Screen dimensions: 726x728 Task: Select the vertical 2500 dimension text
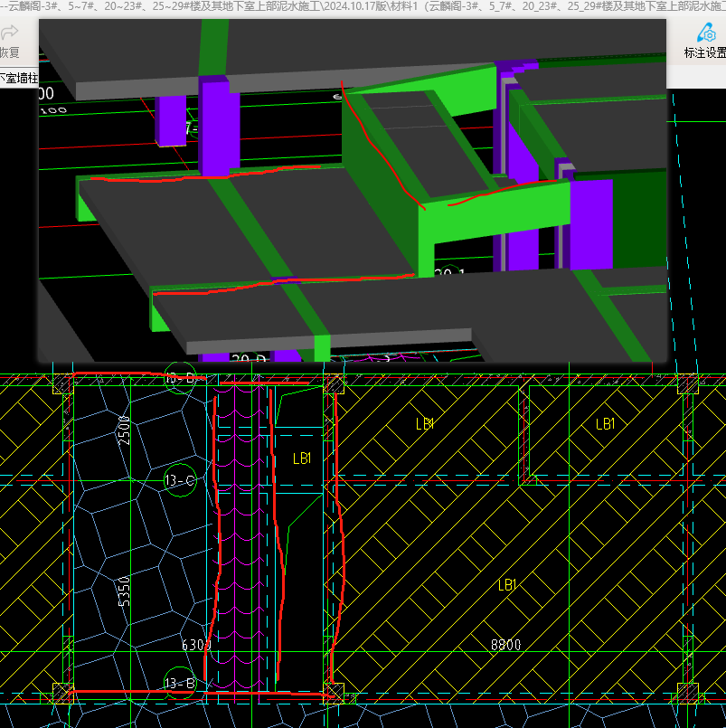click(x=124, y=430)
